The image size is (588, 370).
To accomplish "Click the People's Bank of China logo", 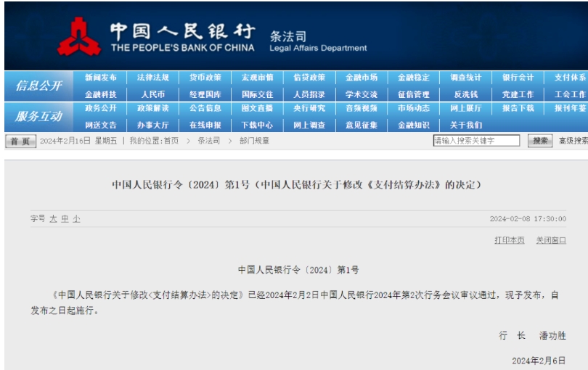I will [79, 36].
